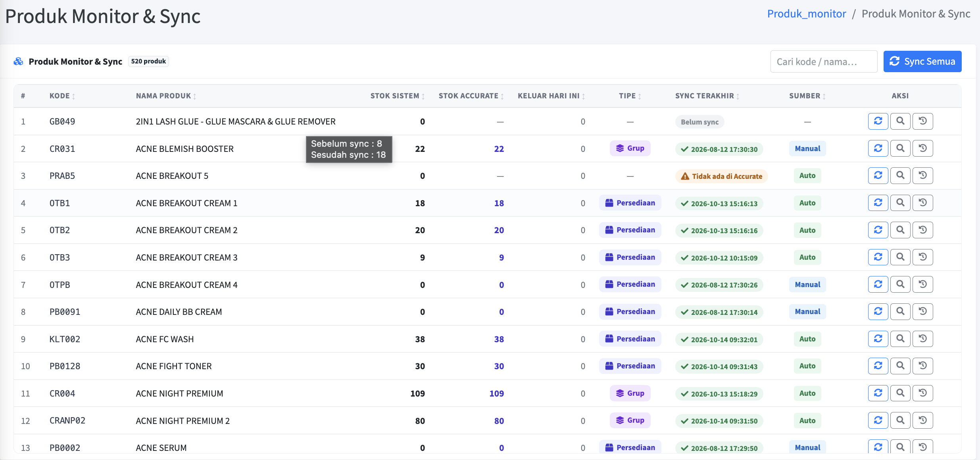Sync the OTPB product row

tap(878, 284)
